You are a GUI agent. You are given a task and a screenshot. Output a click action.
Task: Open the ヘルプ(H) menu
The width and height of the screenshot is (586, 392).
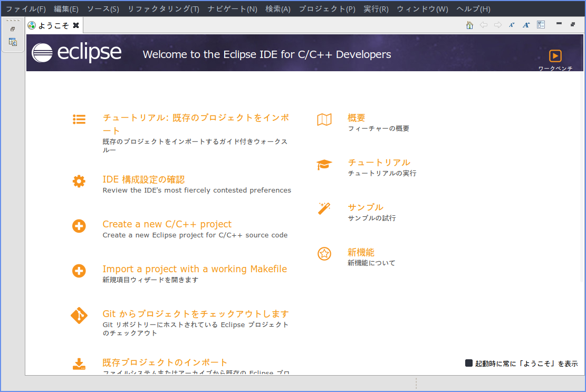coord(473,9)
